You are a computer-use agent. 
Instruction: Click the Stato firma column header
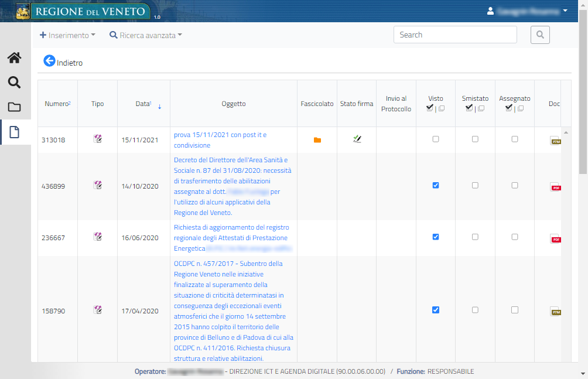[x=357, y=104]
